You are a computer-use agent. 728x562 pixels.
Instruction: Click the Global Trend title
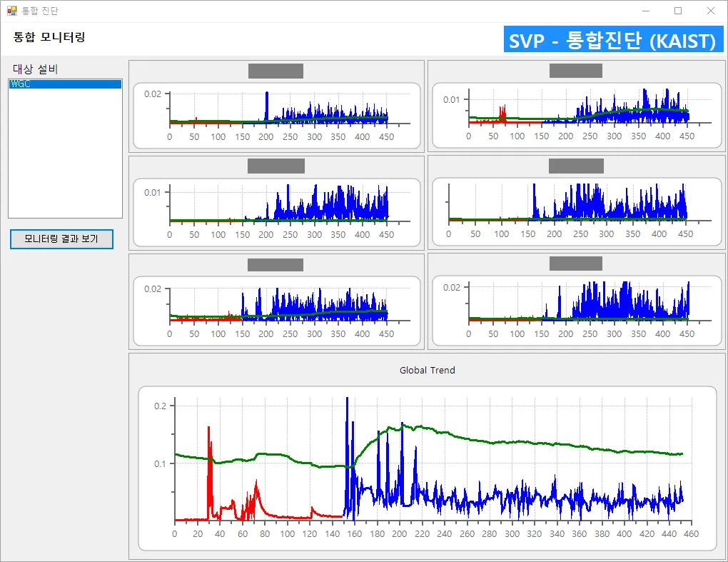(427, 370)
